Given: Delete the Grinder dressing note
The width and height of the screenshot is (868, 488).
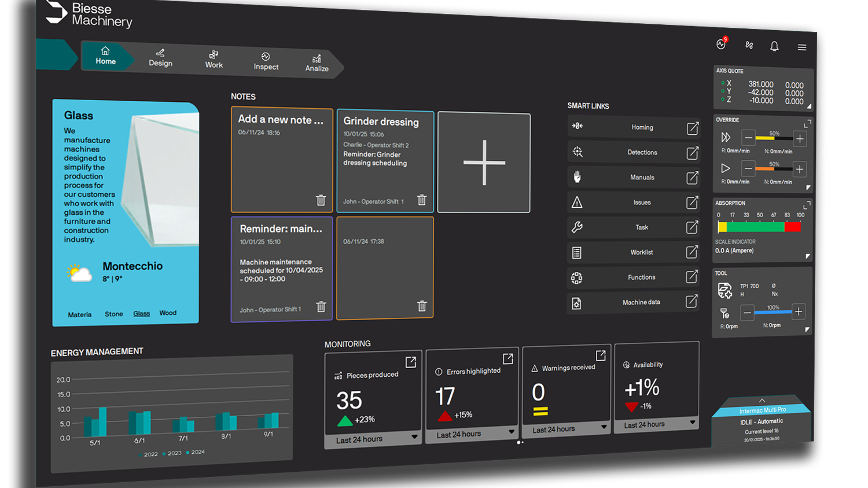Looking at the screenshot, I should tap(422, 200).
